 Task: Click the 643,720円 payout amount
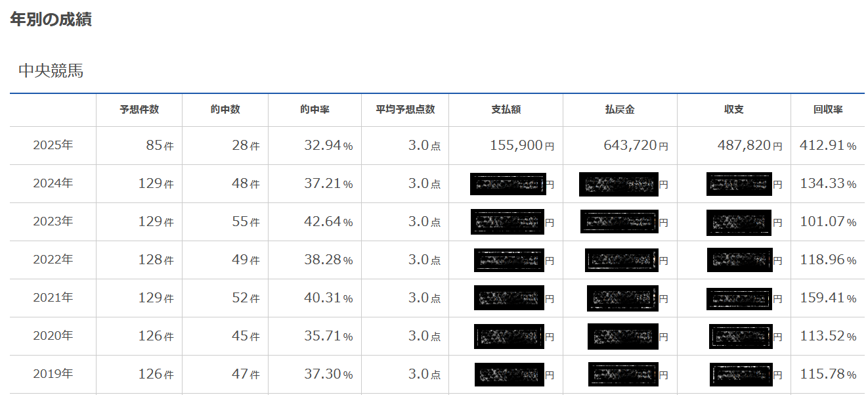pyautogui.click(x=636, y=145)
